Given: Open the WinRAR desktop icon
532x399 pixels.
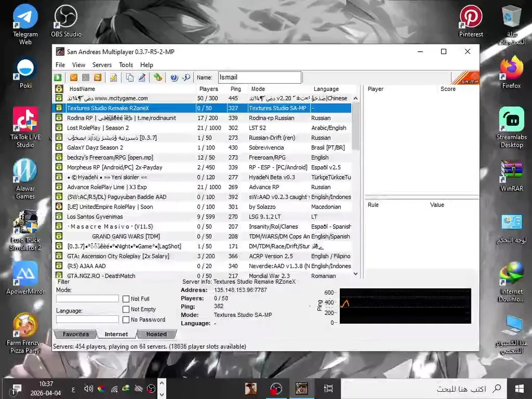Looking at the screenshot, I should click(x=511, y=176).
